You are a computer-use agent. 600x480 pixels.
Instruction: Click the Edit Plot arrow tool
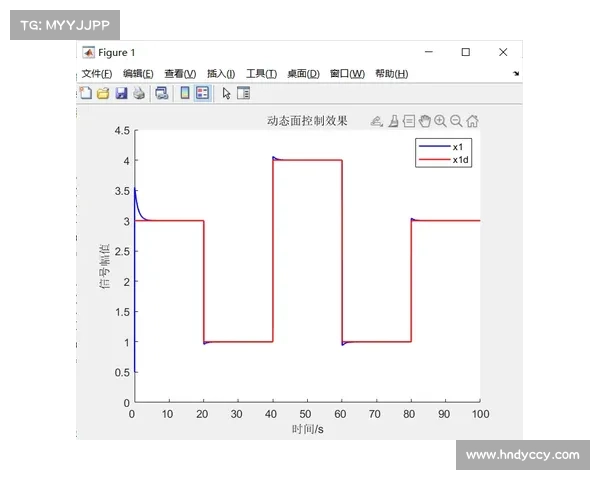click(226, 93)
